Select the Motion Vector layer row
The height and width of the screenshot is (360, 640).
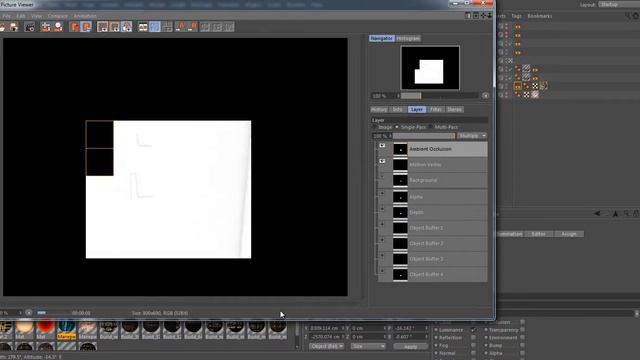[x=432, y=164]
